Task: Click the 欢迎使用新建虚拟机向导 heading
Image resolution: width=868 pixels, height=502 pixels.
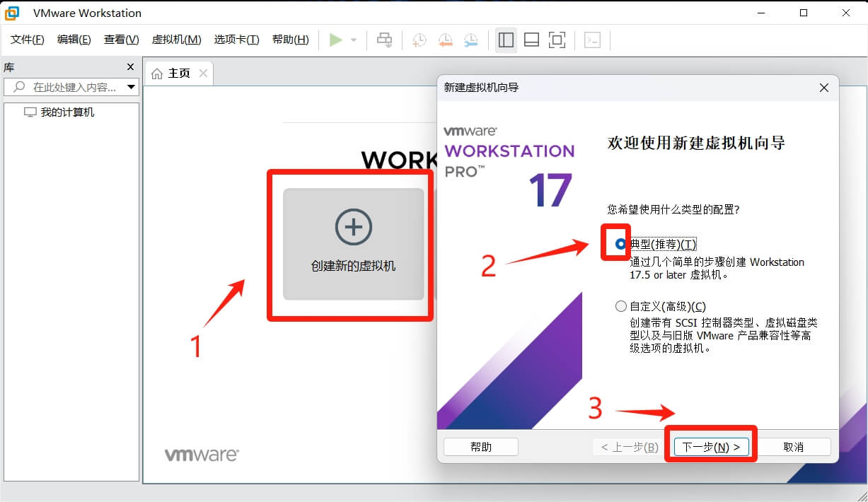Action: tap(697, 144)
